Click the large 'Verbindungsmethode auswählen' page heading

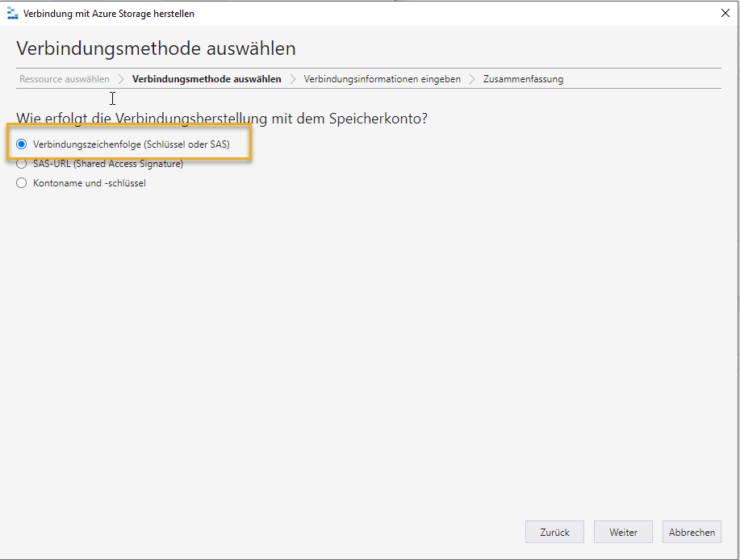[x=156, y=48]
